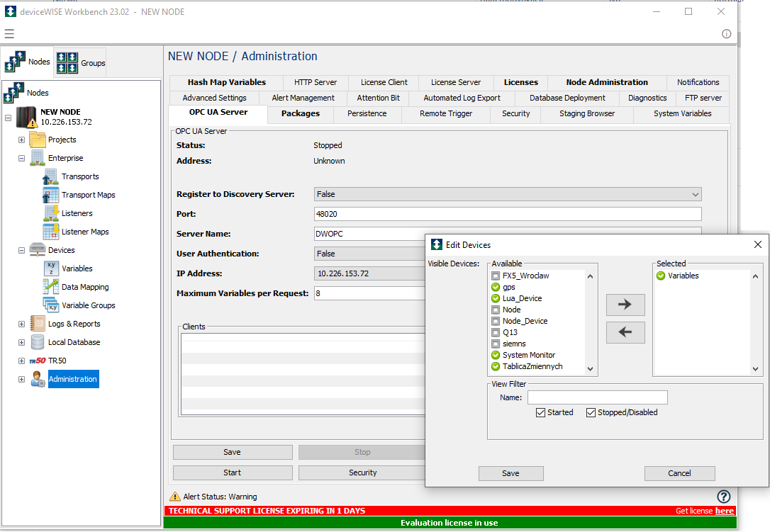Click the Administration user icon
770x532 pixels.
38,379
